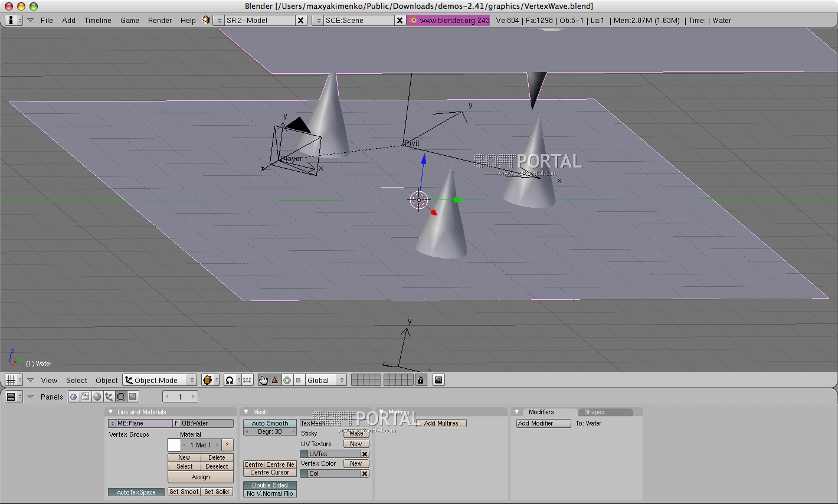
Task: Switch to the Shapes tab
Action: pos(594,412)
